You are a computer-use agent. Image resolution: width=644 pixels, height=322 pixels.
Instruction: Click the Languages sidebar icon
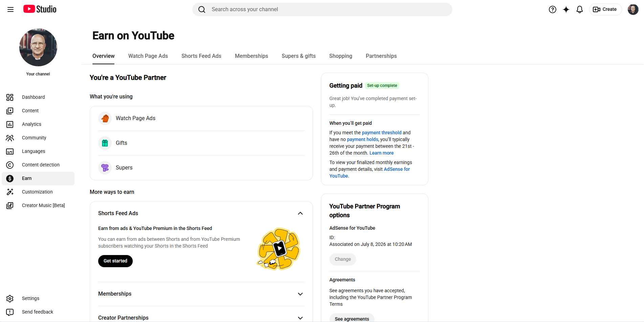[x=10, y=152]
